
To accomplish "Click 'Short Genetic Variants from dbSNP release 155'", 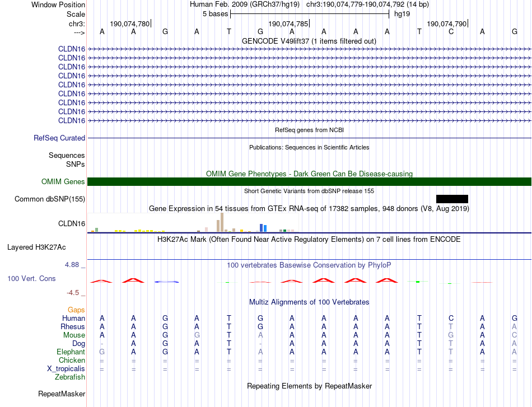I will coord(309,191).
